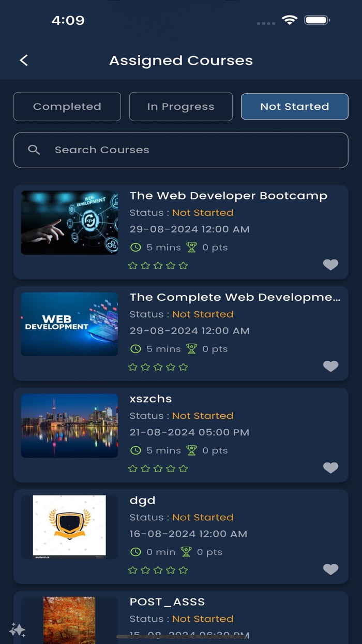The image size is (362, 644).
Task: Open The Web Developer Bootcamp title
Action: (x=229, y=196)
